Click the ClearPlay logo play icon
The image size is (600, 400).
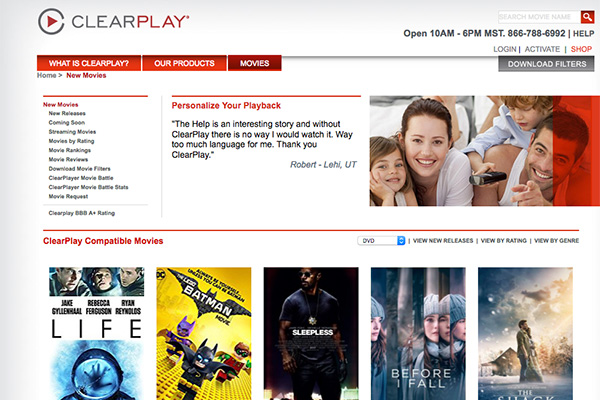(x=51, y=21)
